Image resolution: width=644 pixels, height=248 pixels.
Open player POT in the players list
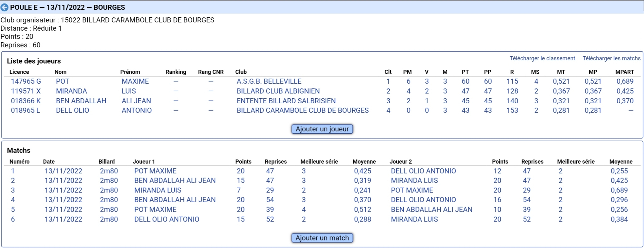(63, 81)
